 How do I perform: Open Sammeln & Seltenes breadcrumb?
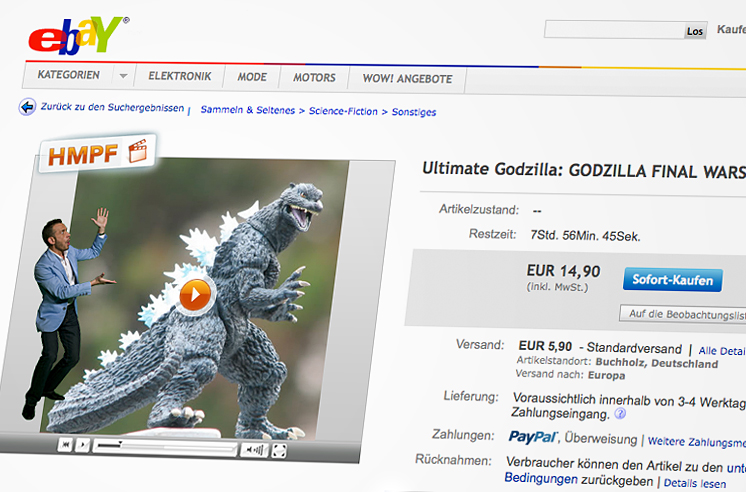tap(248, 110)
